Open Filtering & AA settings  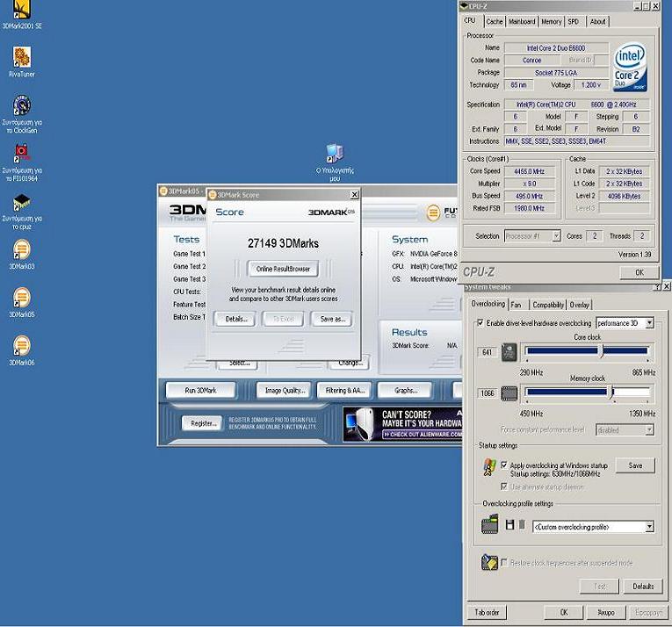(x=345, y=391)
